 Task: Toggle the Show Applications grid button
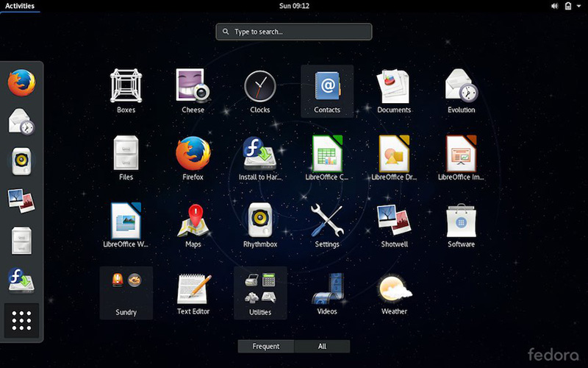pos(21,320)
